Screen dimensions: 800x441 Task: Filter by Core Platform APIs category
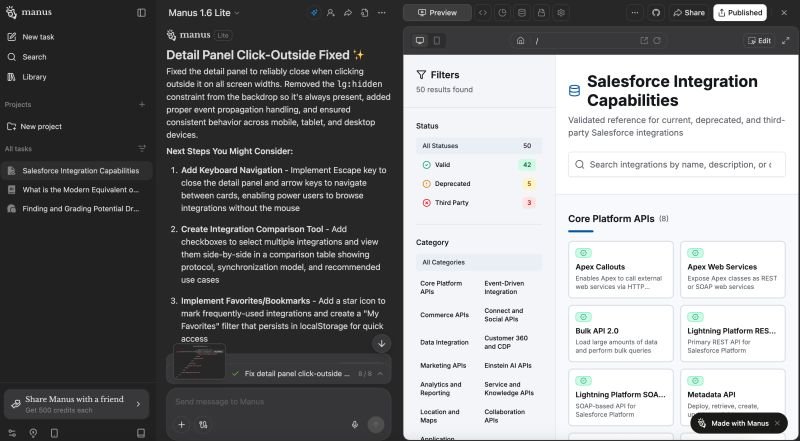click(x=446, y=287)
